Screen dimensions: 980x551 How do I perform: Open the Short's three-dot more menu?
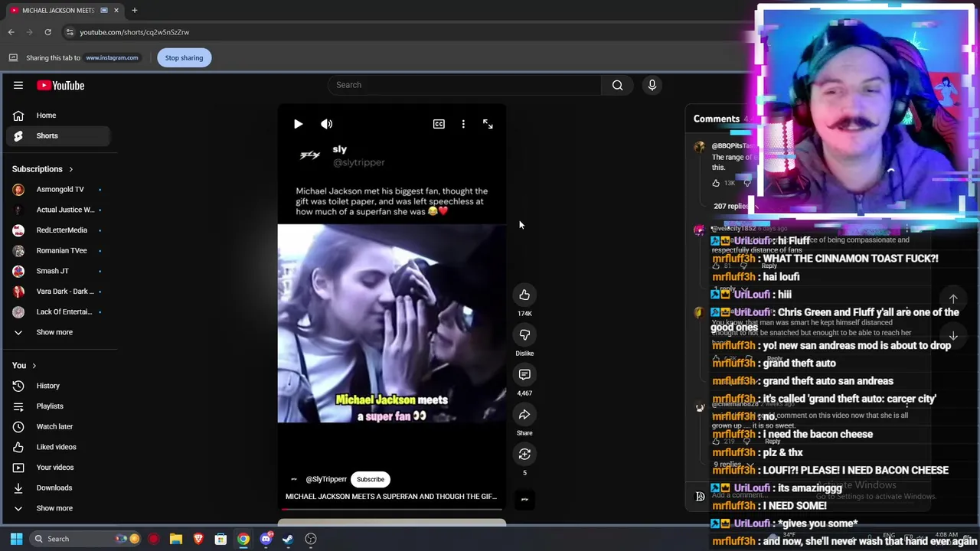tap(463, 124)
